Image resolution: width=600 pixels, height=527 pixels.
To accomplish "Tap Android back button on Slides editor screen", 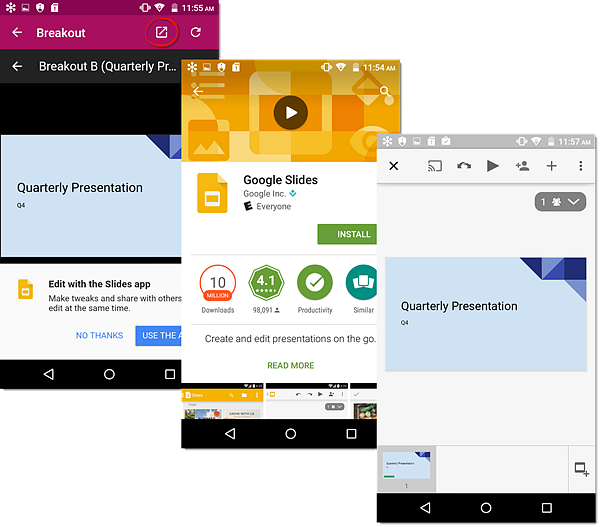I will [425, 508].
